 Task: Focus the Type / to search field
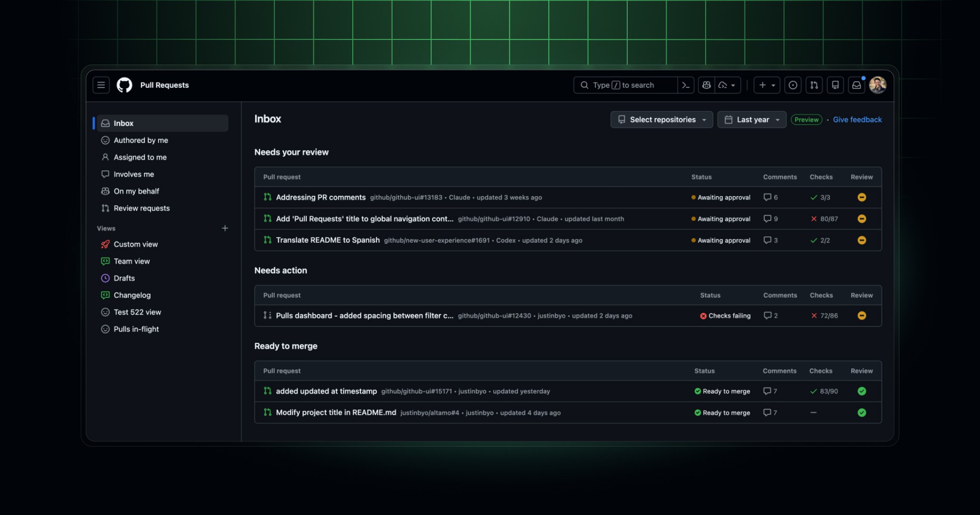626,85
